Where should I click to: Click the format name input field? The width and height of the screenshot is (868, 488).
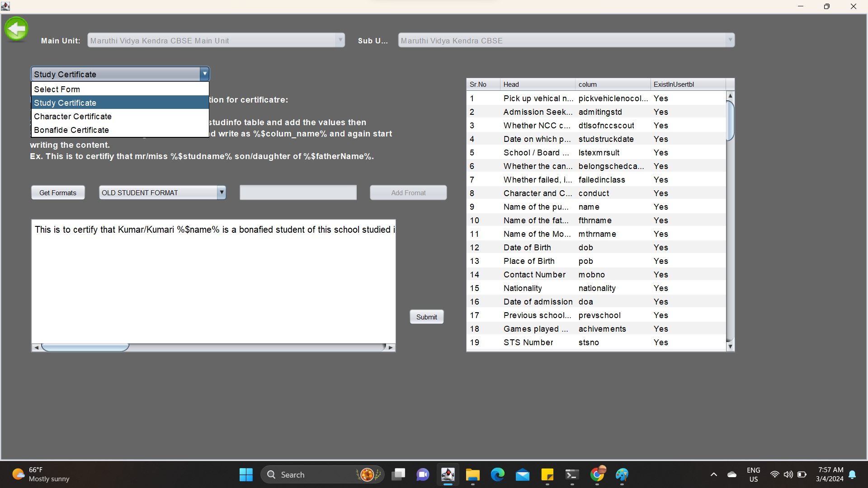(x=298, y=192)
